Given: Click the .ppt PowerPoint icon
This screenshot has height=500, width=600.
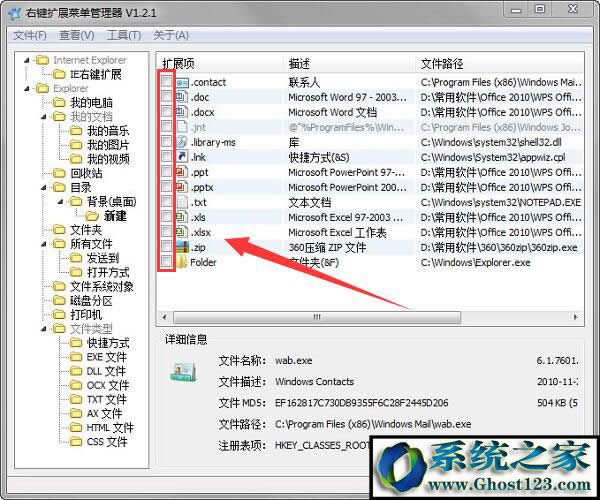Looking at the screenshot, I should click(181, 172).
